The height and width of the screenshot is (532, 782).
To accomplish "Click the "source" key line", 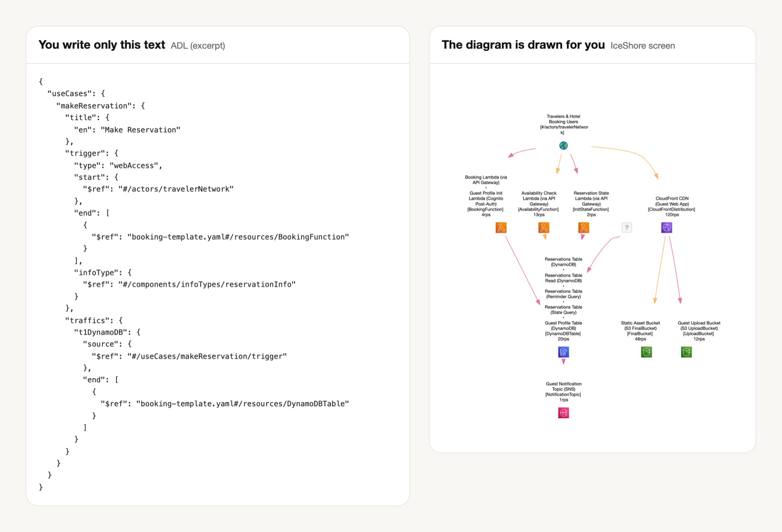I will point(107,344).
